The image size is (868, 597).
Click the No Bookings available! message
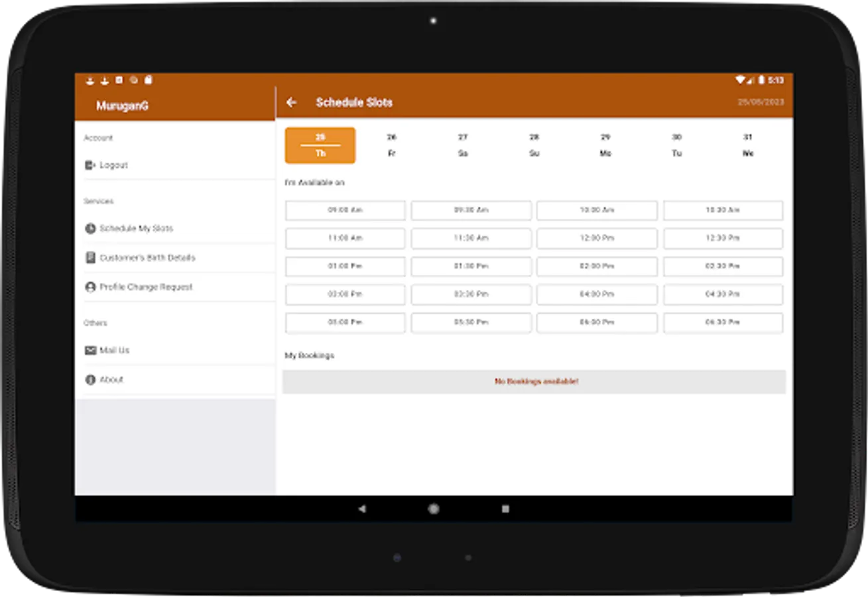[x=536, y=382]
